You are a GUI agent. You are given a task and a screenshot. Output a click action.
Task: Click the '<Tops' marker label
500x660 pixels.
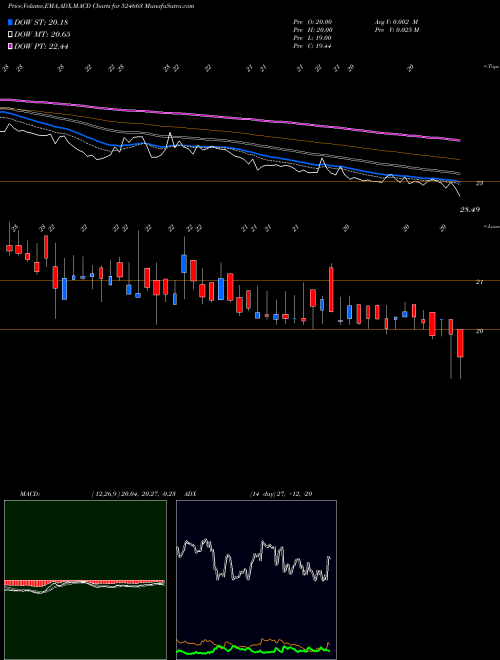[x=491, y=67]
